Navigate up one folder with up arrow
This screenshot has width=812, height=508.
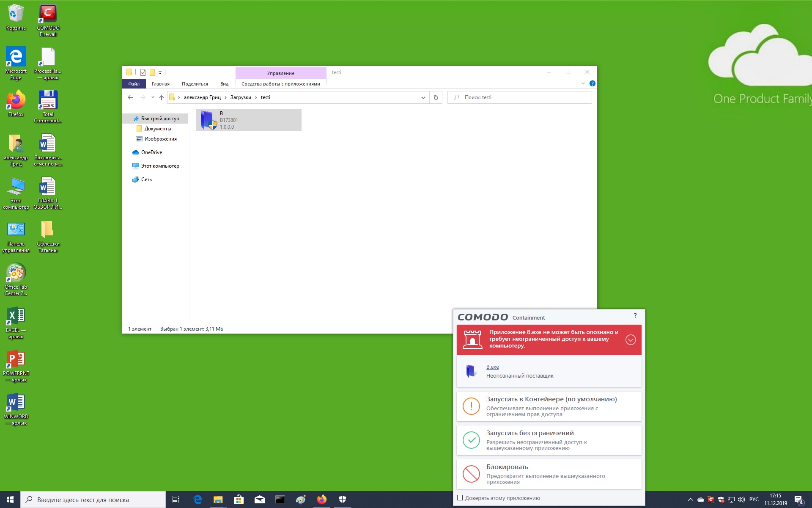point(161,97)
